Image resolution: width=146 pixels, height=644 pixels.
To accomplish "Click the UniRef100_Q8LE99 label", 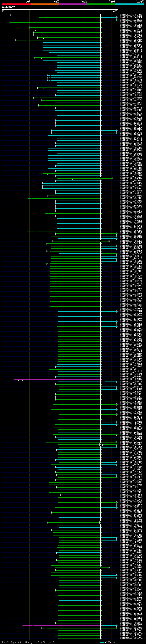I will coord(131,48).
